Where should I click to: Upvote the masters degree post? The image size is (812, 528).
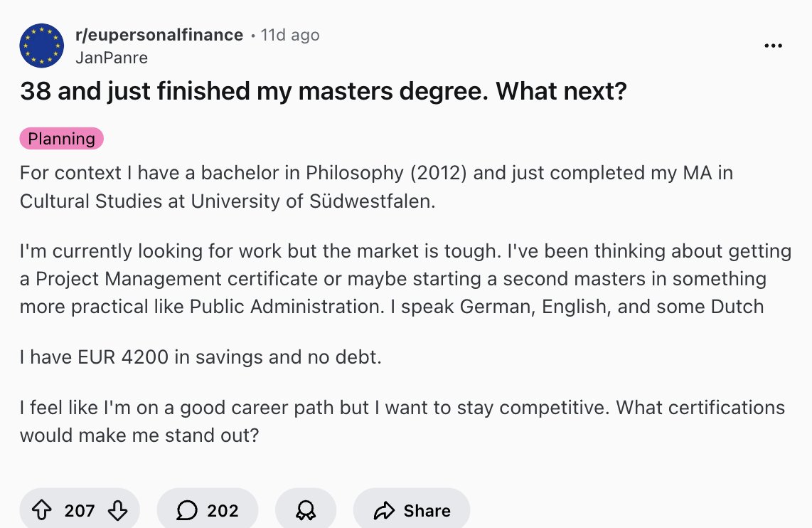pyautogui.click(x=43, y=510)
